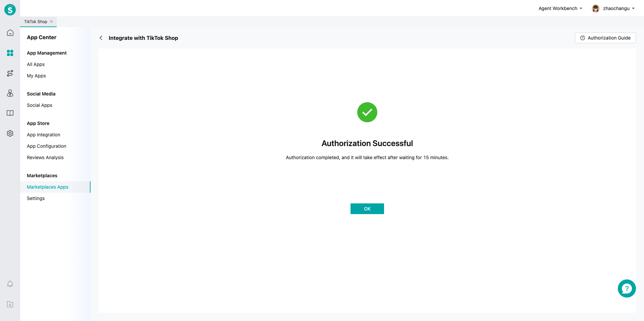Close the TikTok Shop tab
This screenshot has width=644, height=321.
tap(51, 21)
